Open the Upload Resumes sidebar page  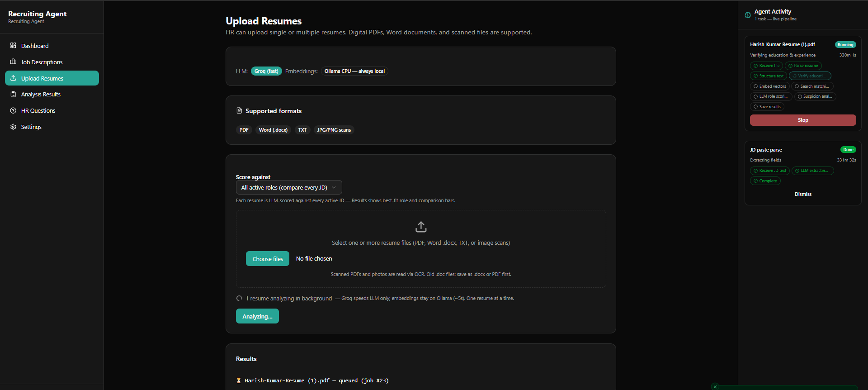click(x=52, y=78)
